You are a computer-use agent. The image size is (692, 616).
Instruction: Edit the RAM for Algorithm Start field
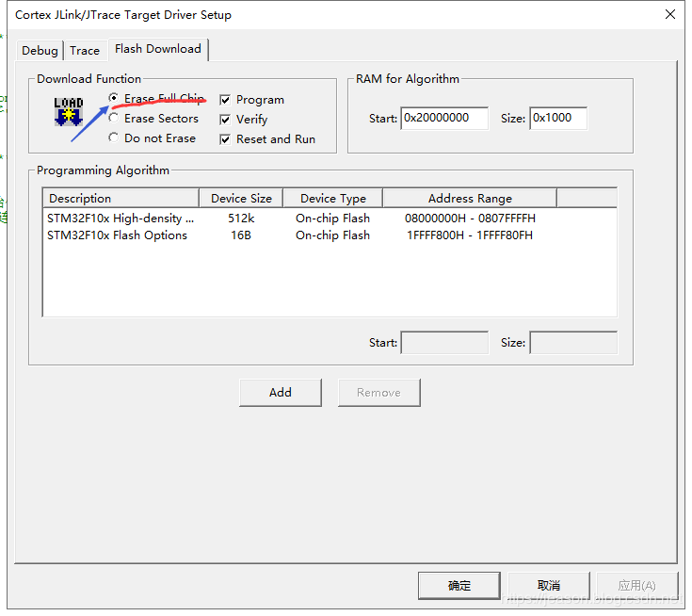(x=444, y=118)
